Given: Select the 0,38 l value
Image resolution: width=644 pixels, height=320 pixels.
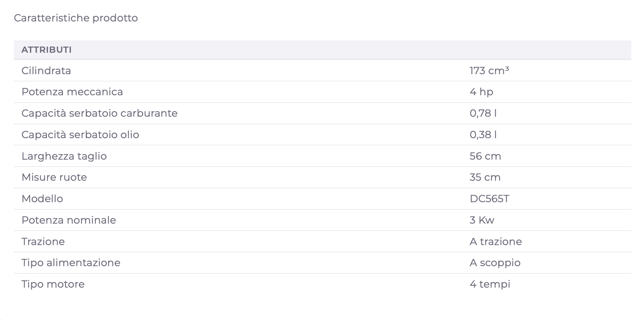Looking at the screenshot, I should coord(483,135).
